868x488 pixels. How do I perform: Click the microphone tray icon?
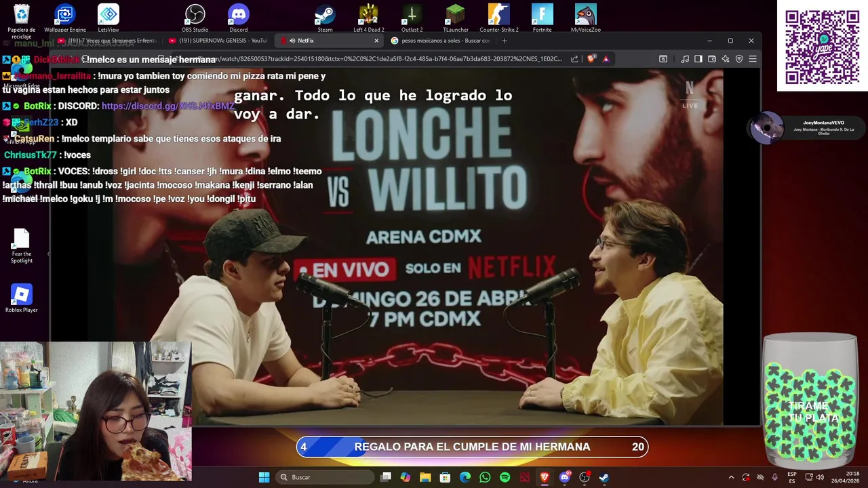(x=775, y=477)
